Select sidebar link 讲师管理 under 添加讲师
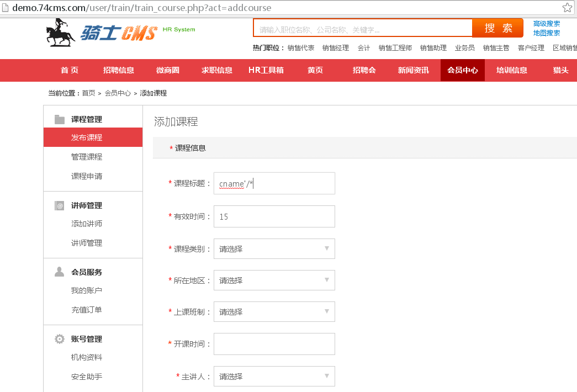 click(87, 243)
